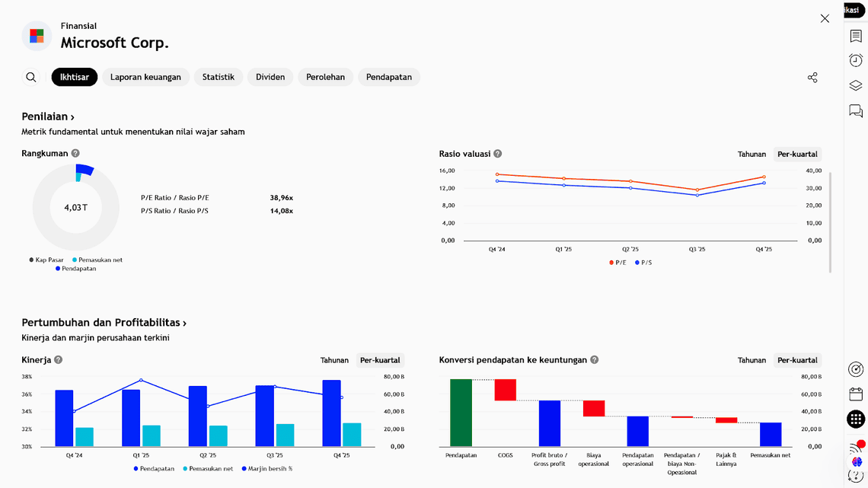Screen dimensions: 868x488
Task: Open the calendar icon in sidebar
Action: point(856,394)
